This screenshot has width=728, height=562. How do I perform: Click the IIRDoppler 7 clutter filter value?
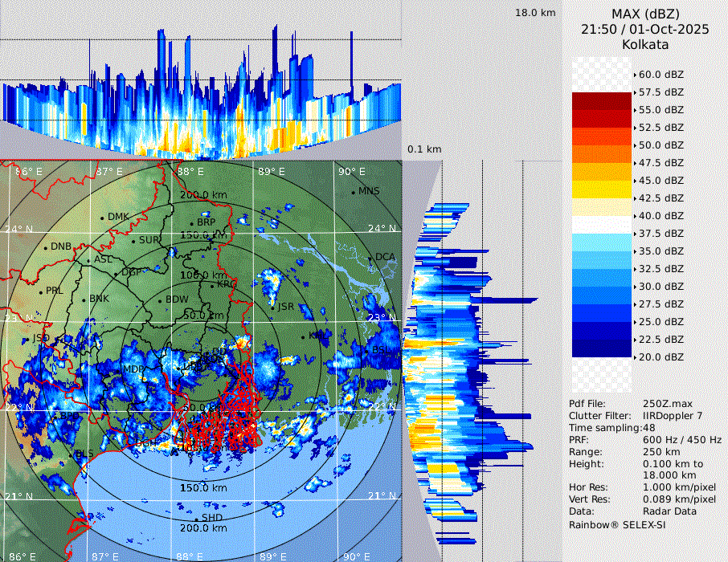click(x=673, y=416)
